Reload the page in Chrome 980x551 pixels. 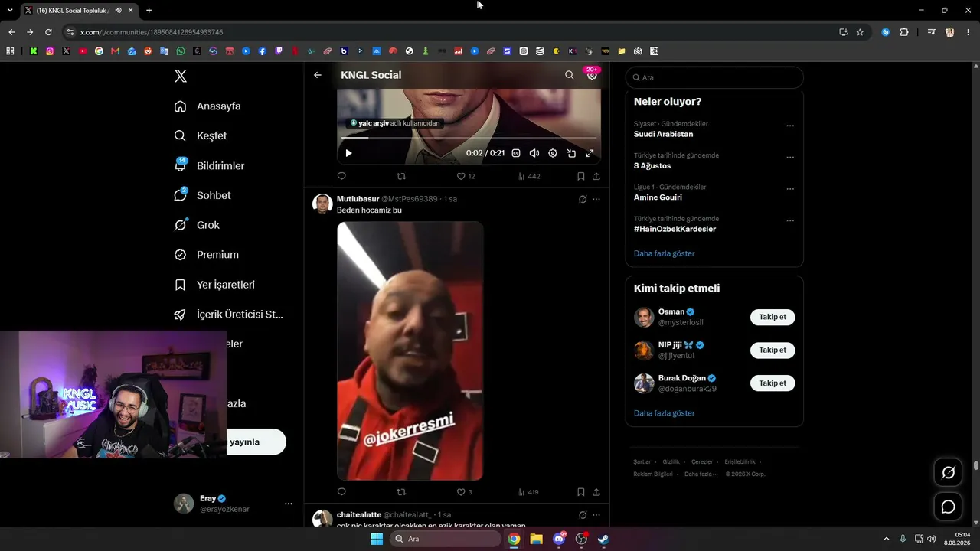coord(48,32)
